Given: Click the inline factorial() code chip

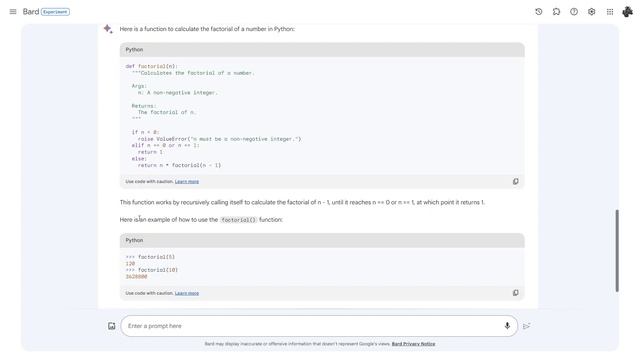Looking at the screenshot, I should click(238, 220).
